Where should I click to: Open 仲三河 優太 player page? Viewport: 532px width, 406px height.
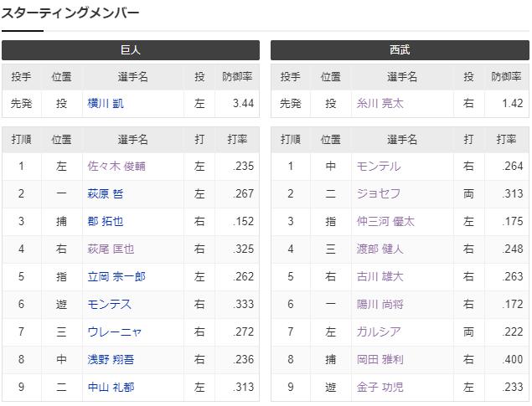tap(385, 221)
